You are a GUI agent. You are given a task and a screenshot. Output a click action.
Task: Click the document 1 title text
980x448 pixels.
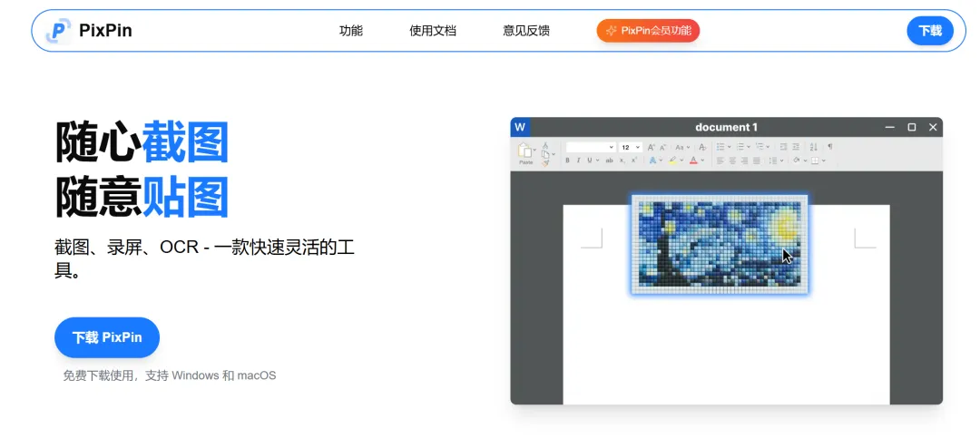(x=726, y=128)
